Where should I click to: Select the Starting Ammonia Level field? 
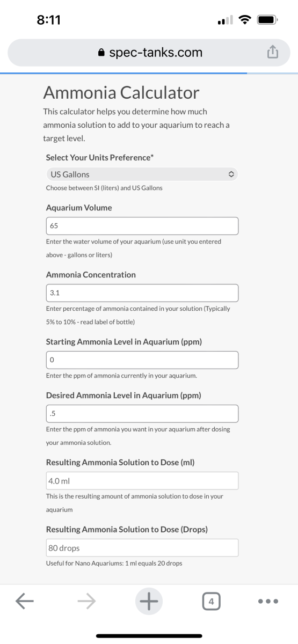[142, 360]
